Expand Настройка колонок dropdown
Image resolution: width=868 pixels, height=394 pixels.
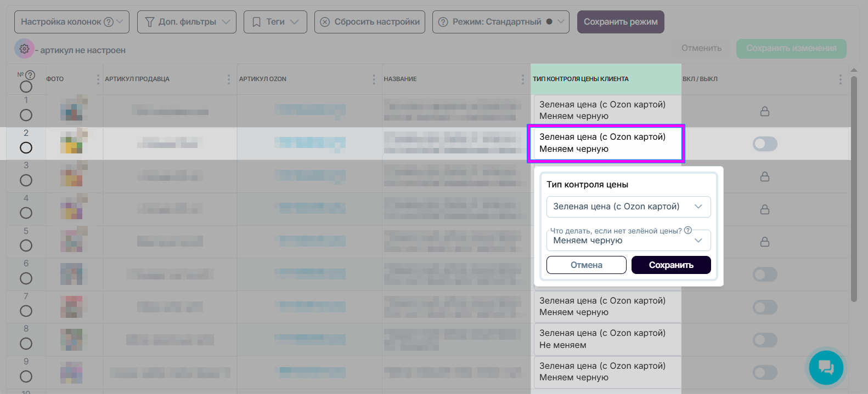72,22
